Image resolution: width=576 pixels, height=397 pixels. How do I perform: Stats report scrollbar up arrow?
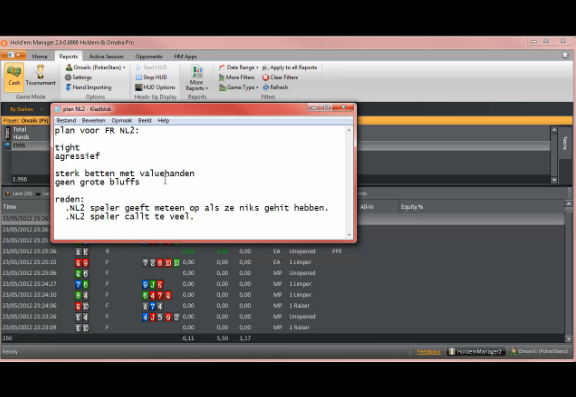(x=554, y=130)
